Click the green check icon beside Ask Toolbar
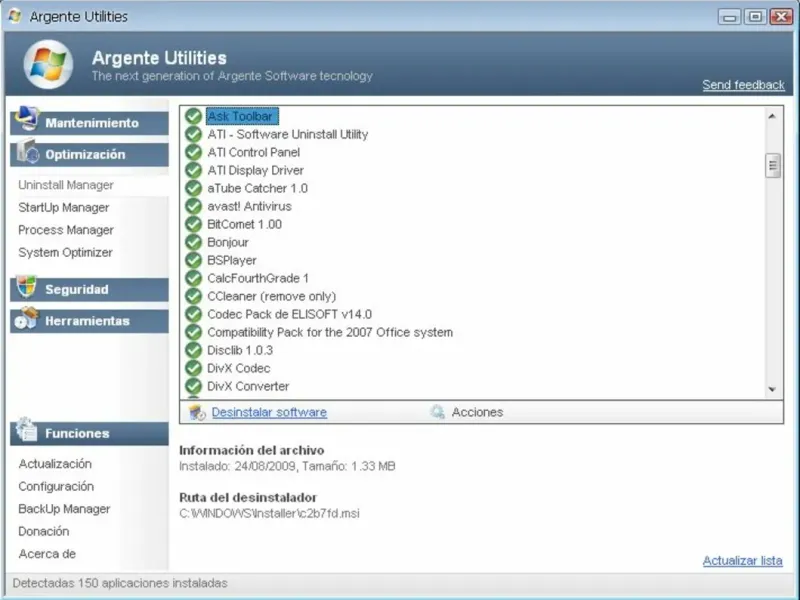Screen dimensions: 800x600 coord(193,116)
